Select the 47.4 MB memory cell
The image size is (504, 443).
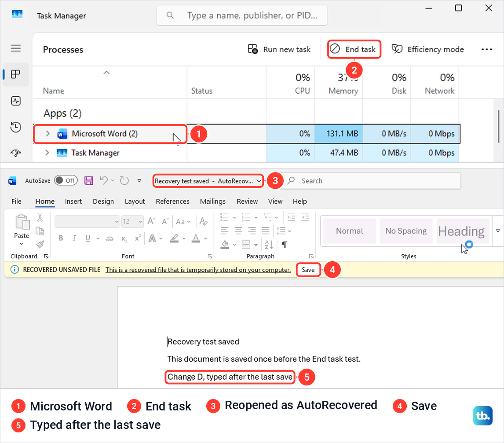(339, 153)
